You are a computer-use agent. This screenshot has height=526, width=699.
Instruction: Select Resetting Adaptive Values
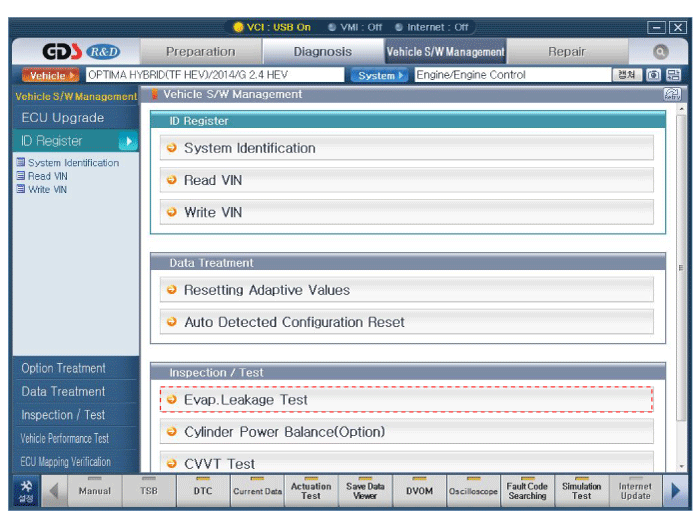click(x=406, y=290)
